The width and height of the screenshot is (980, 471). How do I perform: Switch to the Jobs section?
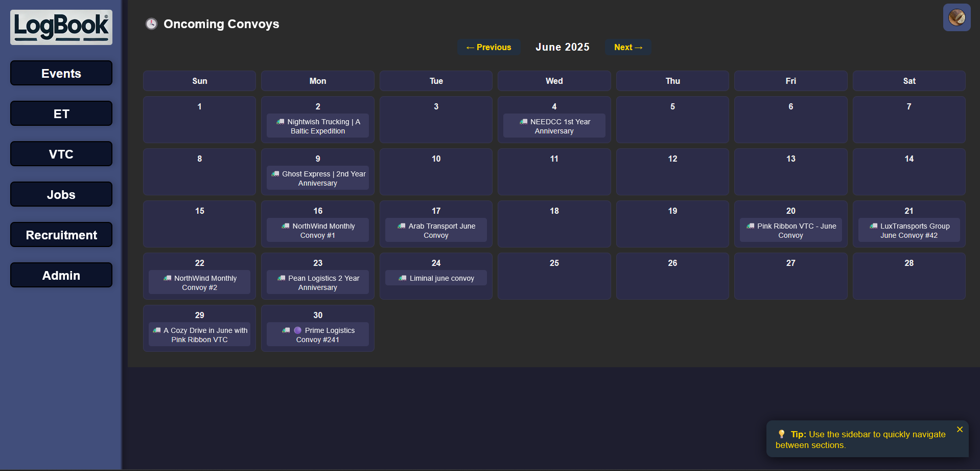pos(61,194)
